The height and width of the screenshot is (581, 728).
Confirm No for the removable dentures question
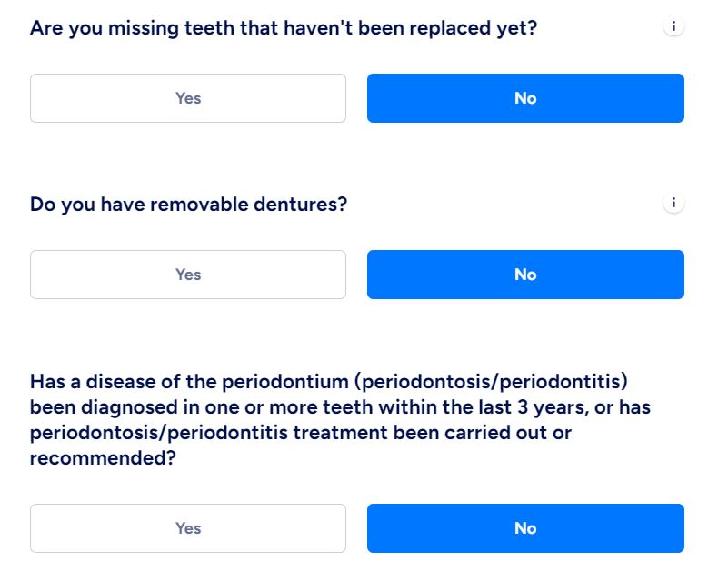click(525, 274)
